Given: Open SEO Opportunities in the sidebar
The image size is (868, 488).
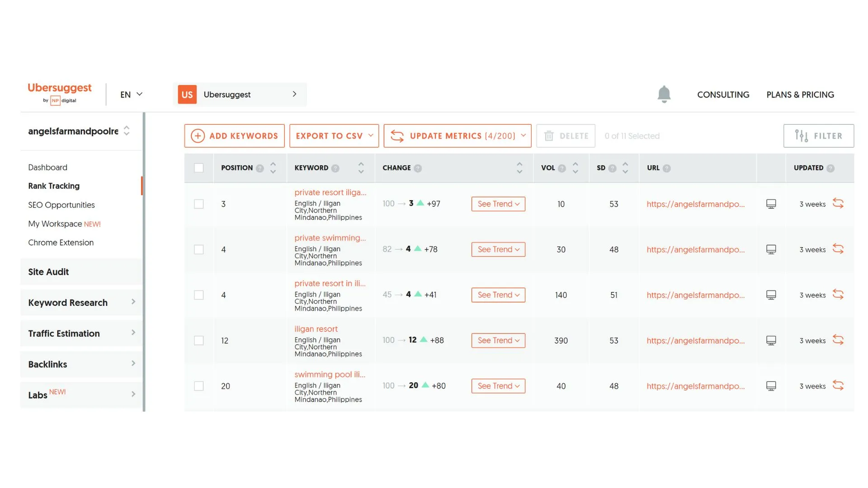Looking at the screenshot, I should [x=61, y=205].
